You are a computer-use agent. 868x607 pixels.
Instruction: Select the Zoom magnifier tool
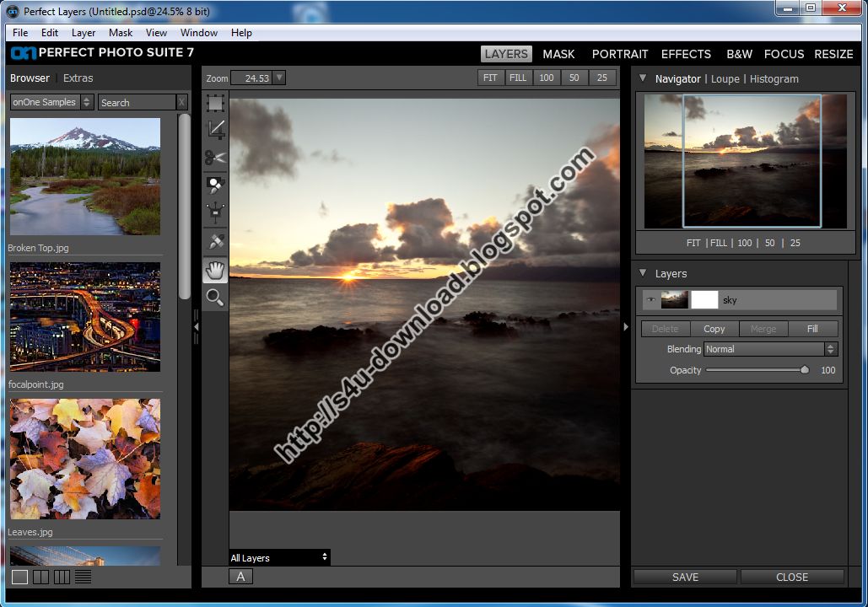point(215,297)
